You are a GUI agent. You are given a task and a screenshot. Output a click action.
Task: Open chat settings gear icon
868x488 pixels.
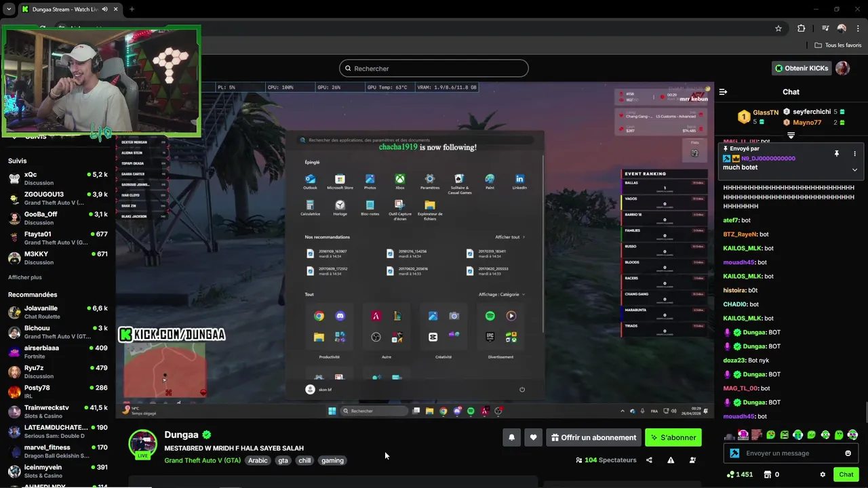[823, 474]
